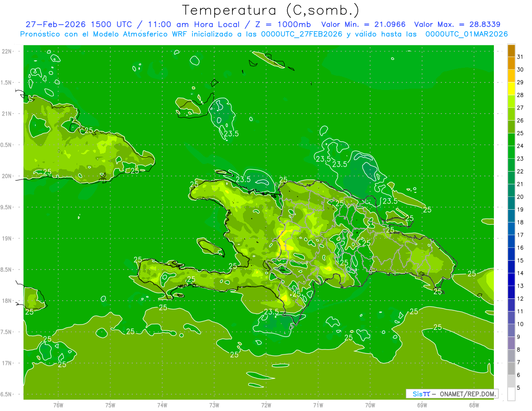Select the "72W" longitude label

[266, 405]
